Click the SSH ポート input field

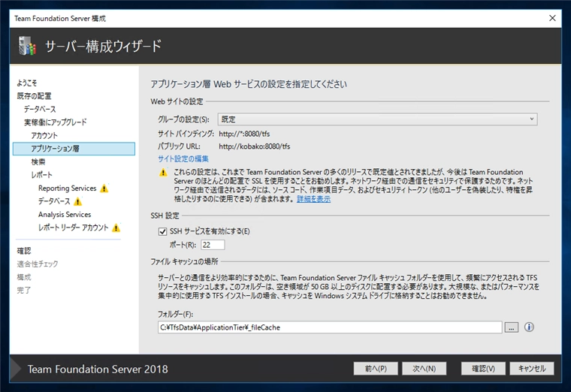213,245
